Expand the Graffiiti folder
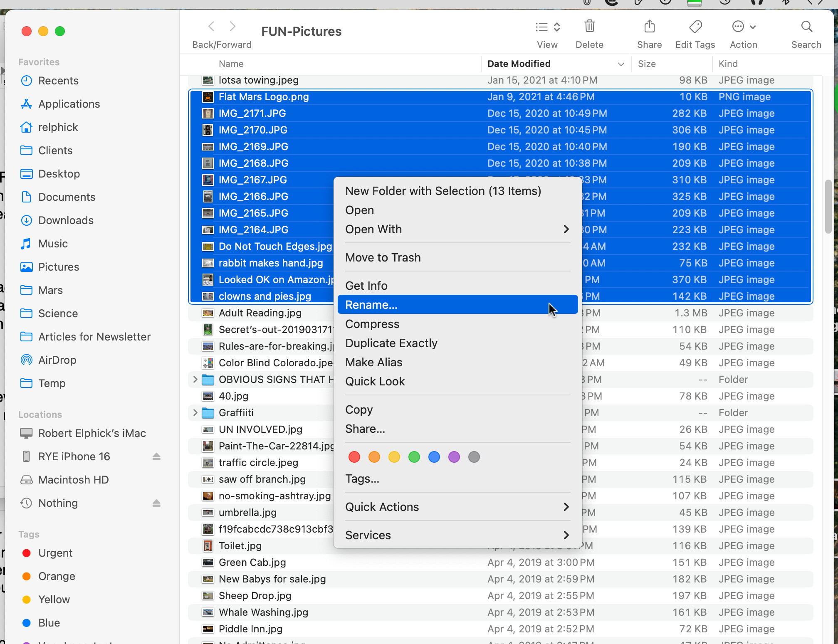The image size is (838, 644). (x=195, y=412)
